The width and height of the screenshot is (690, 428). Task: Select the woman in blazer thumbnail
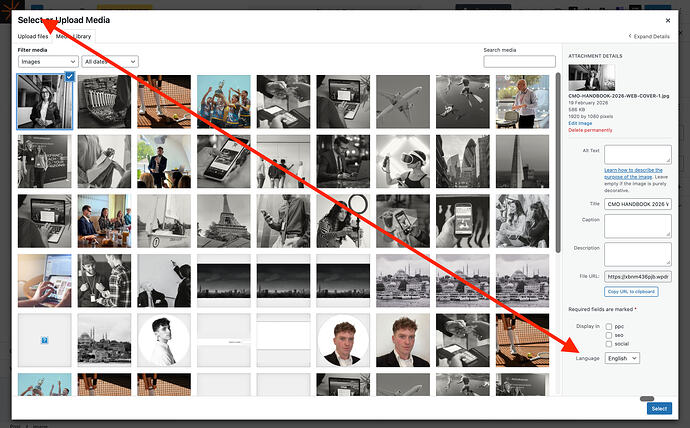44,102
